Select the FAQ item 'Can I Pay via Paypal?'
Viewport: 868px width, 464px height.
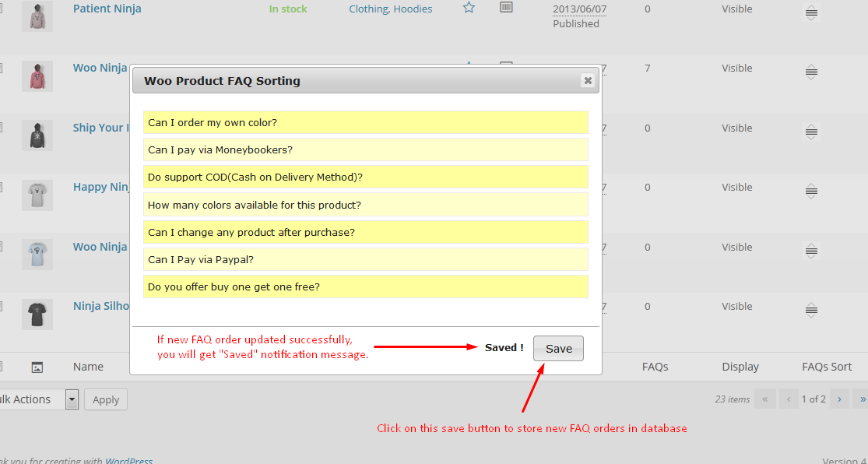(x=366, y=258)
